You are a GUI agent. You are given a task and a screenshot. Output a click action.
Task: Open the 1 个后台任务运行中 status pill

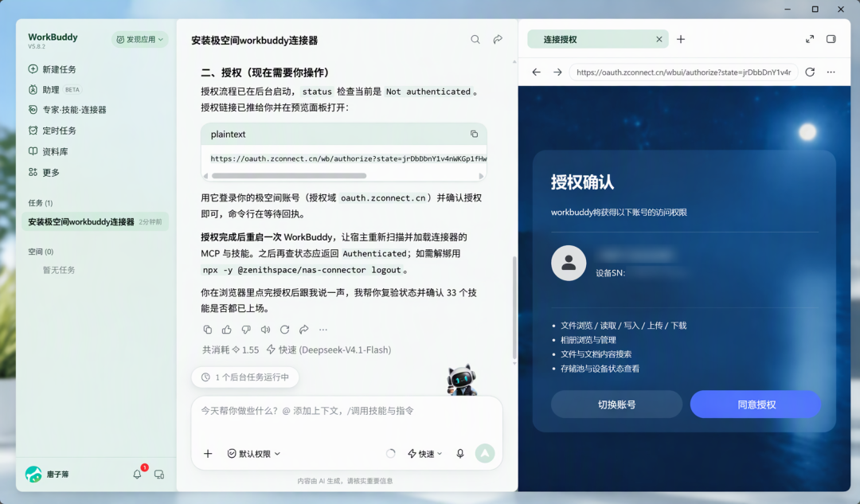coord(245,377)
